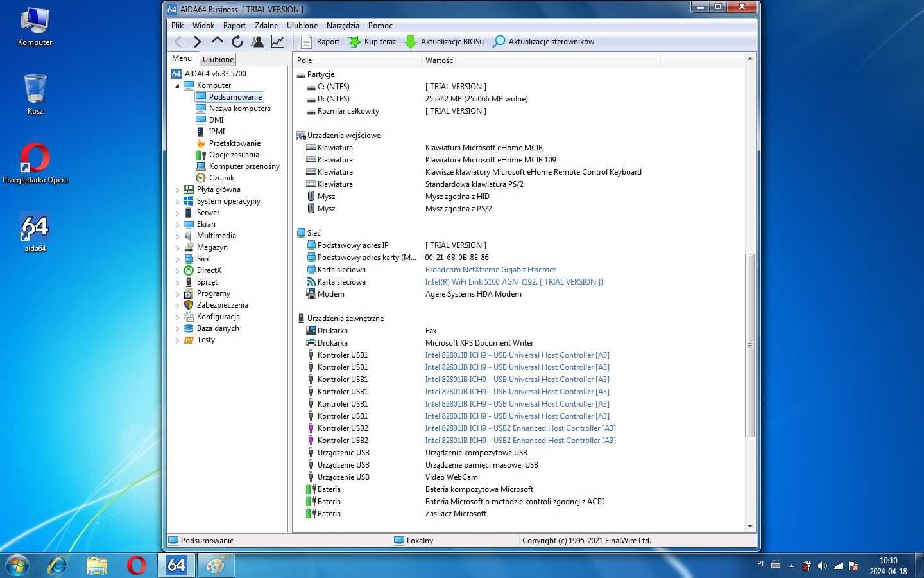Open the Paint taskbar icon
The image size is (924, 578).
pos(216,565)
